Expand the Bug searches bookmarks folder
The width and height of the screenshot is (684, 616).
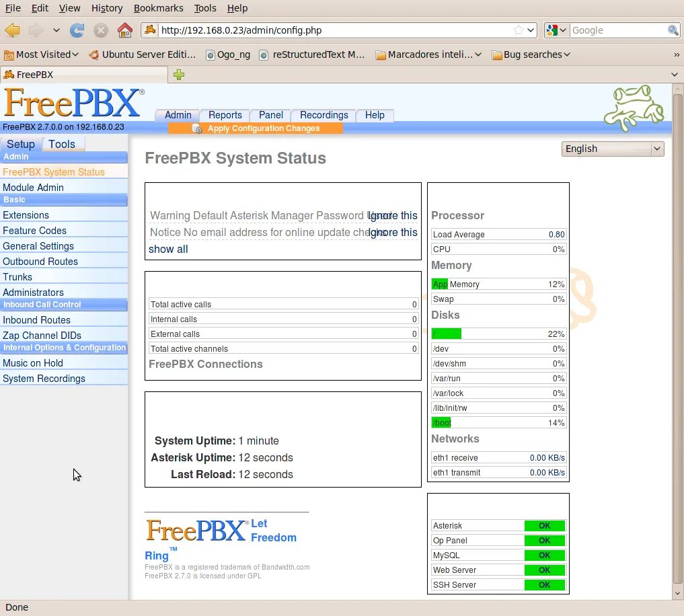pyautogui.click(x=531, y=54)
